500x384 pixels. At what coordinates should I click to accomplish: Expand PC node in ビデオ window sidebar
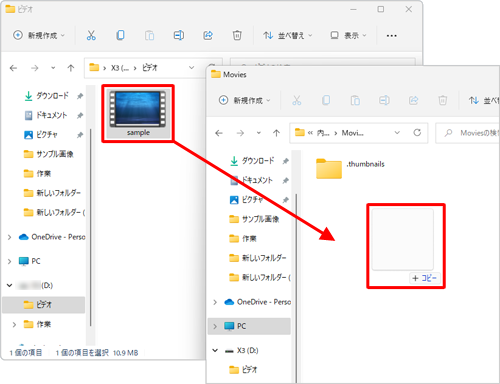click(9, 261)
